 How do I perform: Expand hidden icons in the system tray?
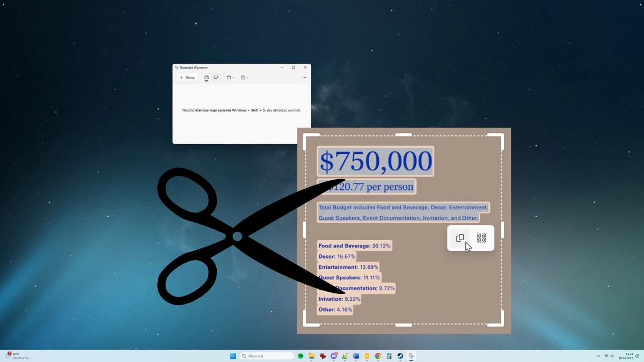(x=598, y=356)
